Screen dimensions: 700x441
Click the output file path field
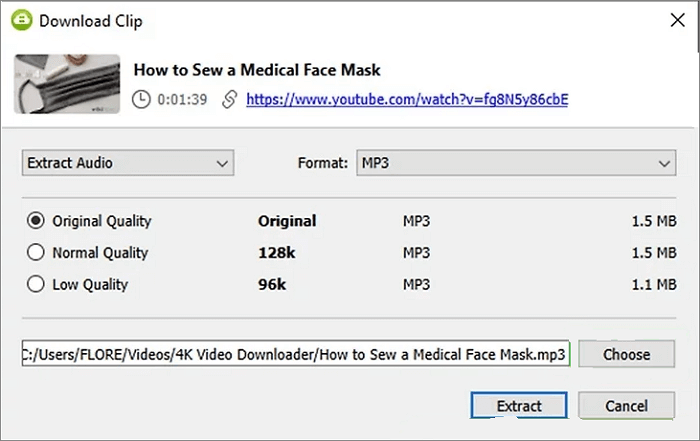tap(296, 353)
